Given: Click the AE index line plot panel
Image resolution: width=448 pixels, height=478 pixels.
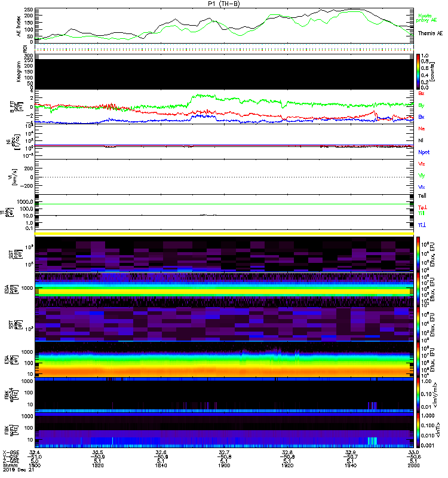Looking at the screenshot, I should (x=224, y=26).
